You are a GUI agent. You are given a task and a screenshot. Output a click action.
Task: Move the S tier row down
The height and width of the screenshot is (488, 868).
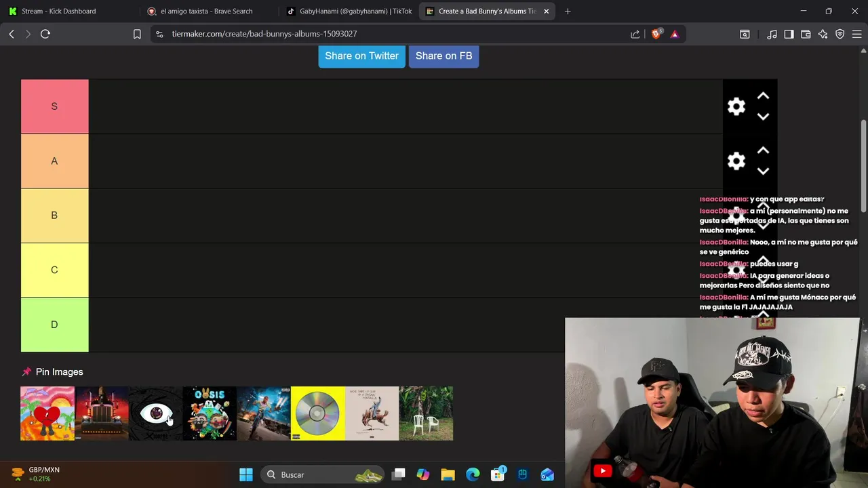(763, 117)
